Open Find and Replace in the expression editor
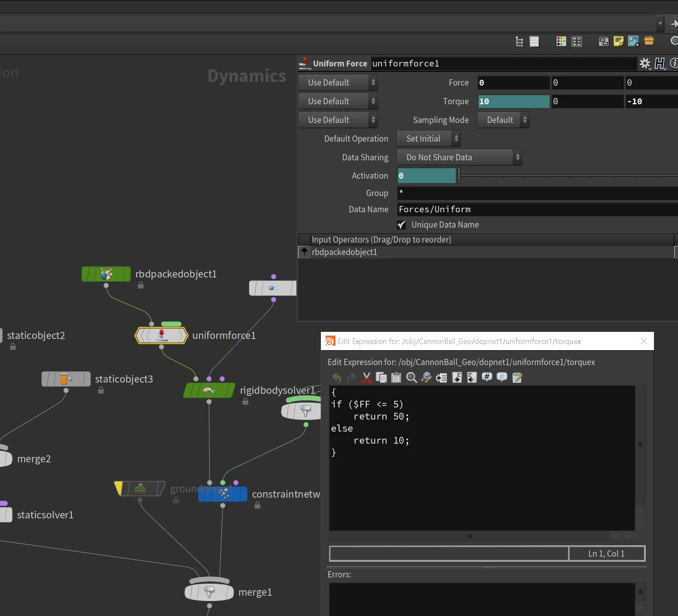This screenshot has height=616, width=678. tap(426, 378)
